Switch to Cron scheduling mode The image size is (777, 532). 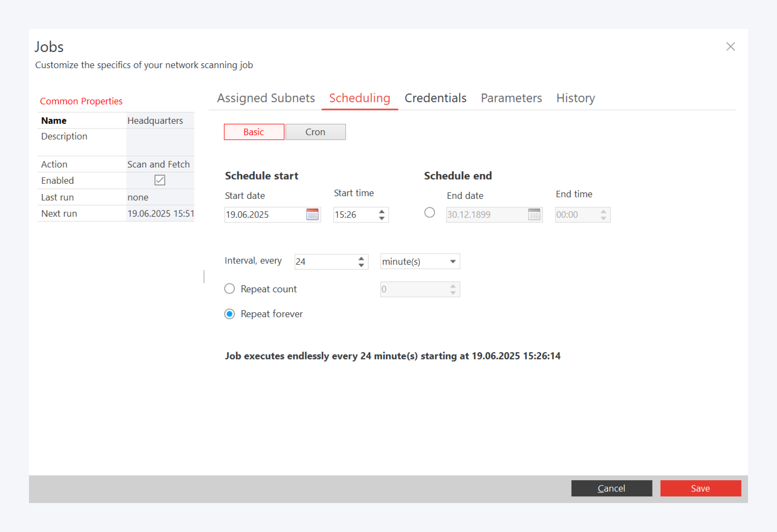click(315, 132)
